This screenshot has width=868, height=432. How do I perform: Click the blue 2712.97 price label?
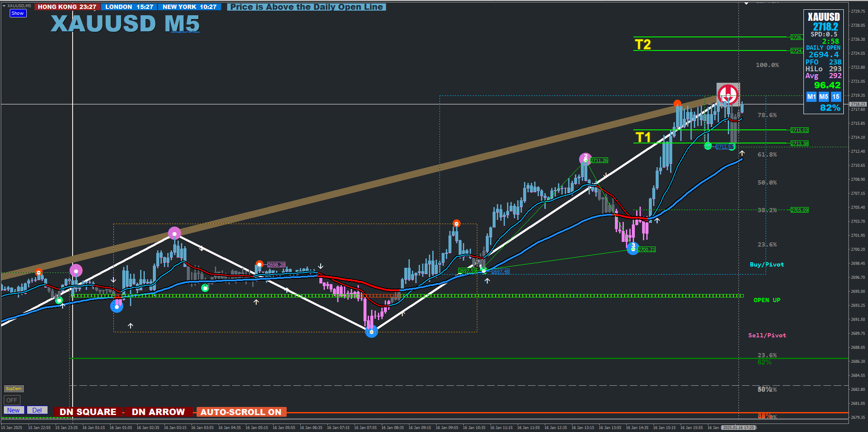pyautogui.click(x=724, y=147)
